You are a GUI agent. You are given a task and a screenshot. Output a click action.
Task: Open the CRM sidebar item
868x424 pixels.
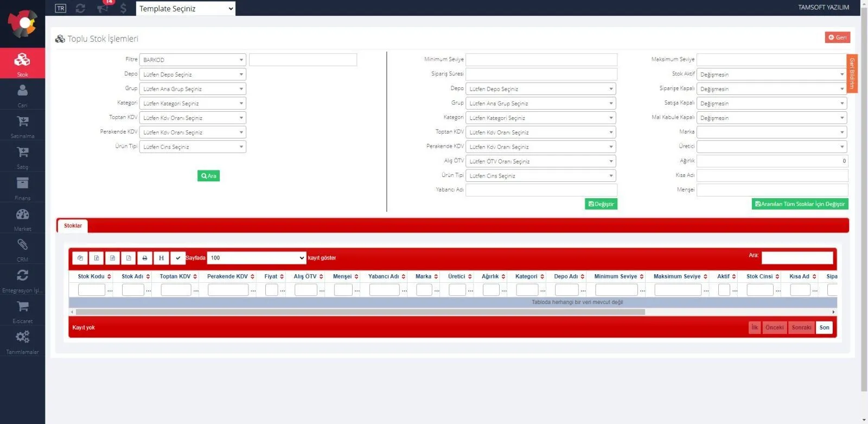22,249
